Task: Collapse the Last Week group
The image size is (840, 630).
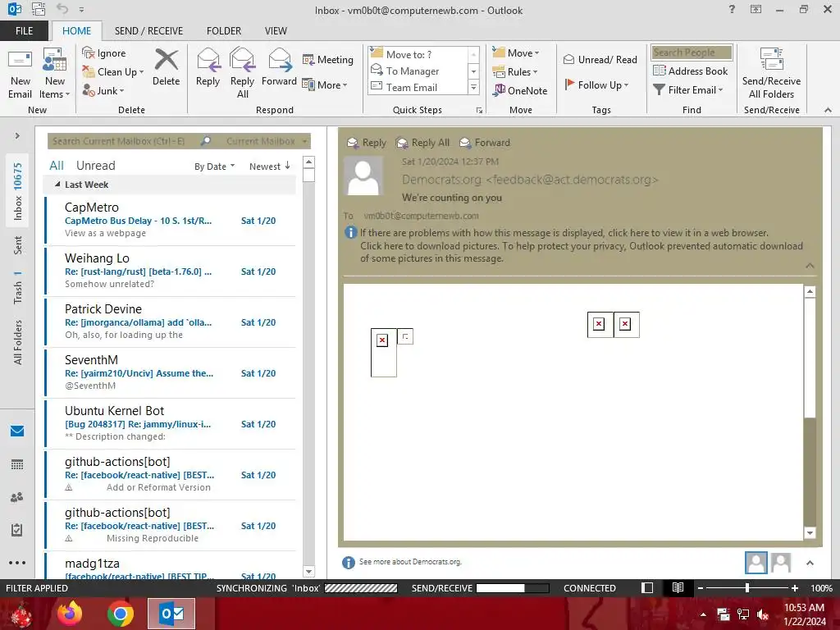Action: [57, 185]
